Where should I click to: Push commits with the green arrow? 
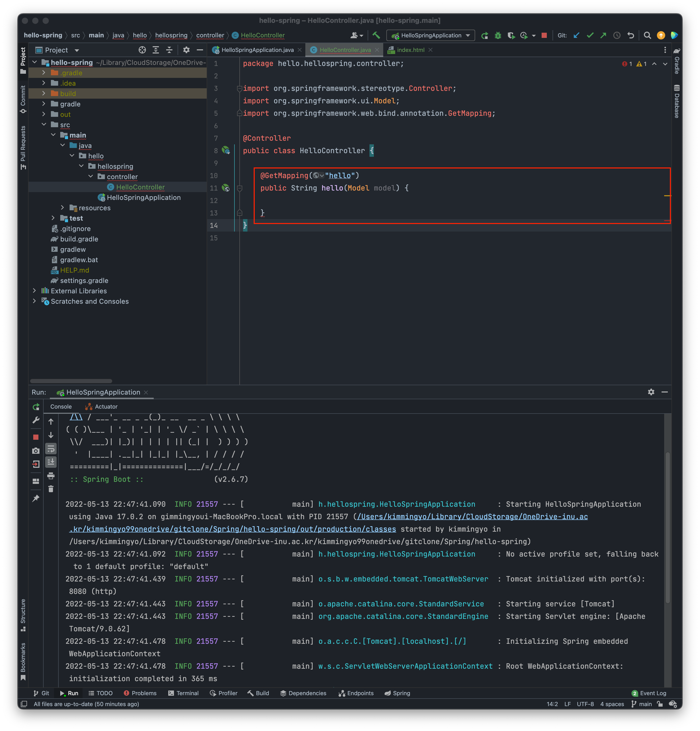(x=603, y=35)
